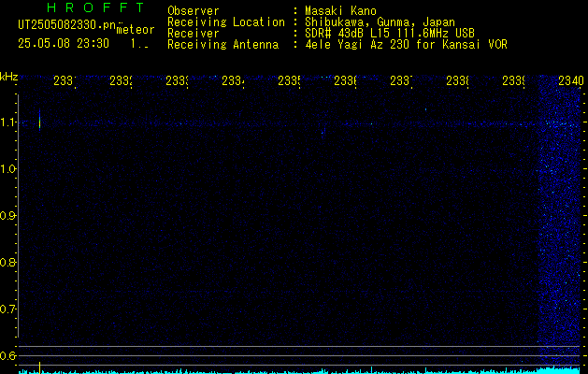
Task: Click the 0.7 kHz axis tick label
Action: click(x=7, y=309)
